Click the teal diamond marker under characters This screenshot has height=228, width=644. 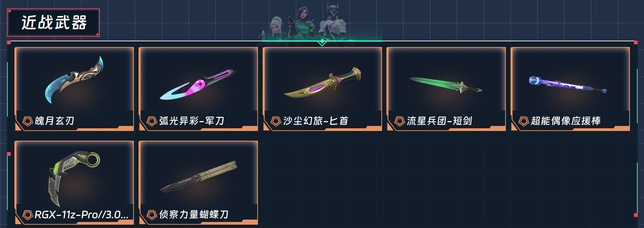tap(322, 42)
